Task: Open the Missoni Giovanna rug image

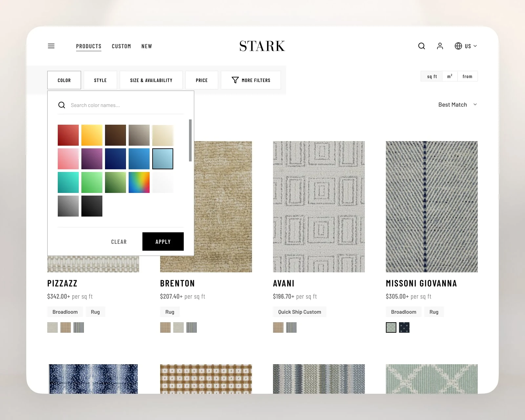Action: (x=432, y=207)
